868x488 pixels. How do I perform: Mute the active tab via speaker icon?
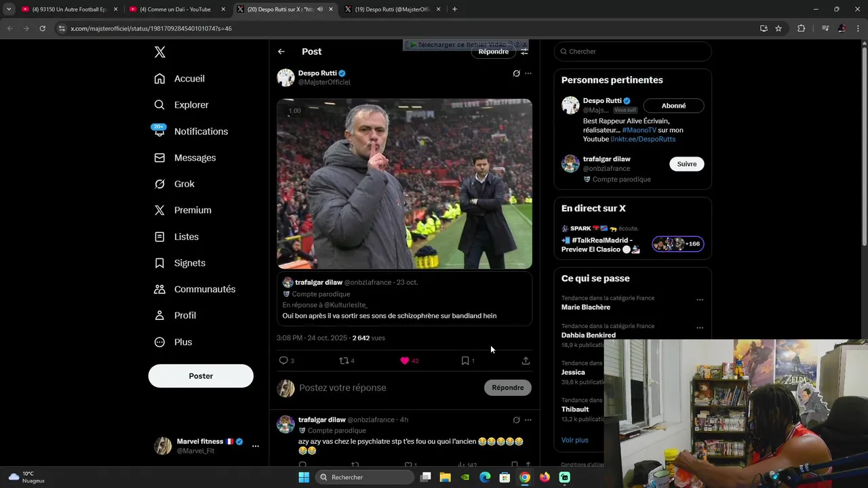tap(320, 9)
